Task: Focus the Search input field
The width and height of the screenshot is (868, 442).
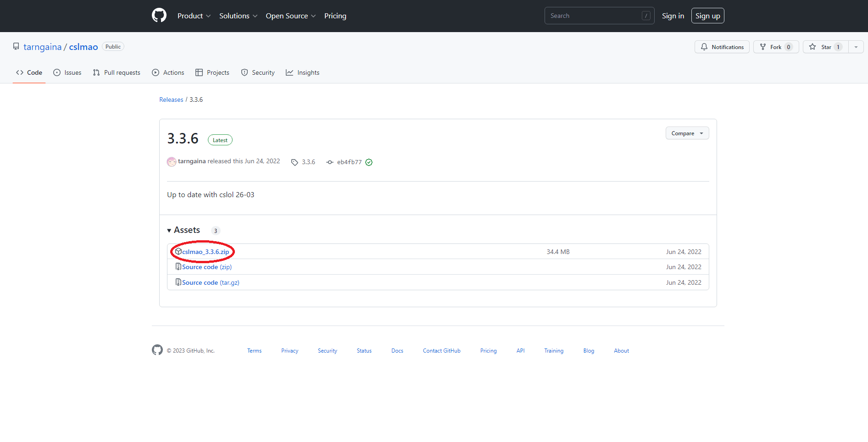Action: (x=594, y=16)
